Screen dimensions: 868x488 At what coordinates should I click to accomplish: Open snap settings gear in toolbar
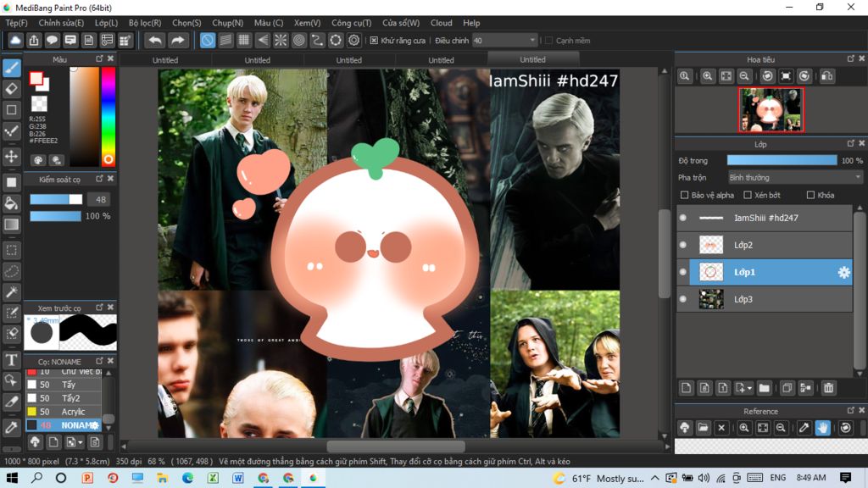[353, 41]
